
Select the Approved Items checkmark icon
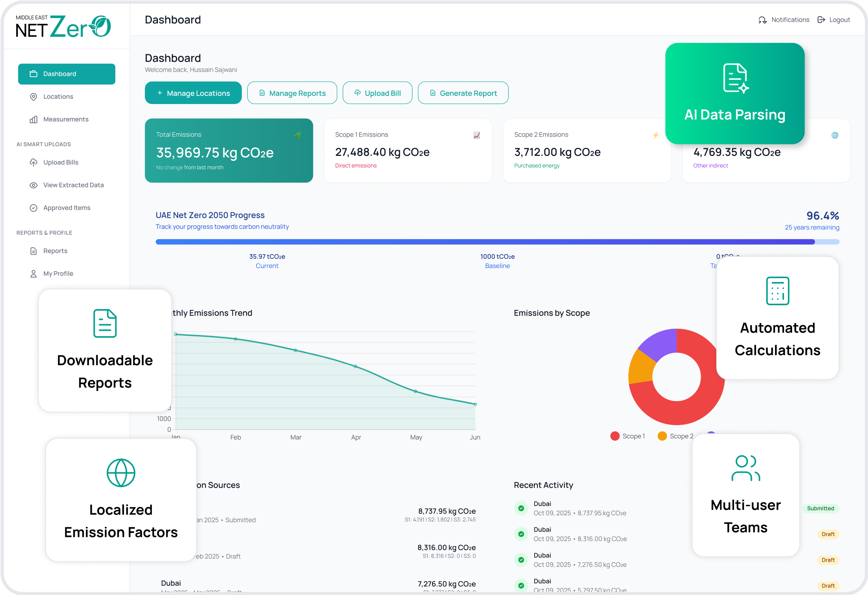coord(34,208)
